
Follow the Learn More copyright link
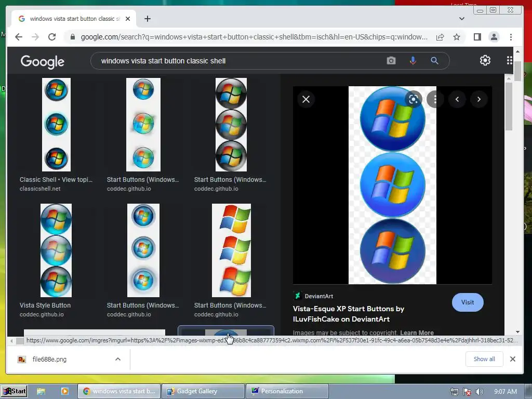coord(417,332)
